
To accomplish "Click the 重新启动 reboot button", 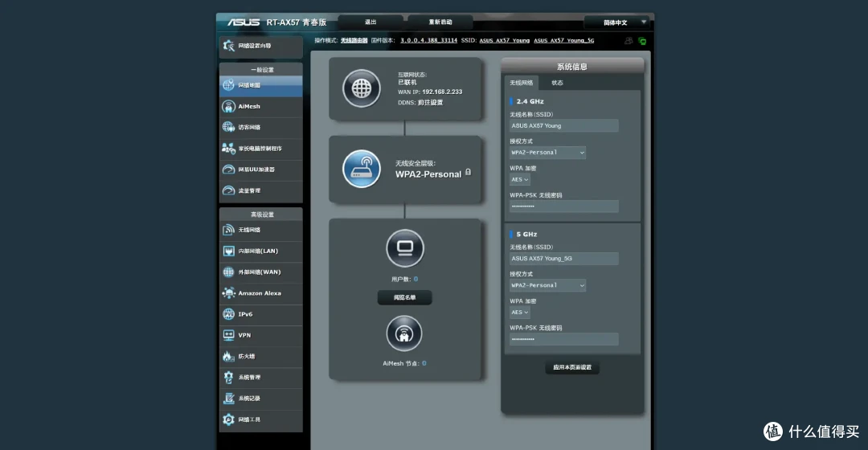I will 440,22.
